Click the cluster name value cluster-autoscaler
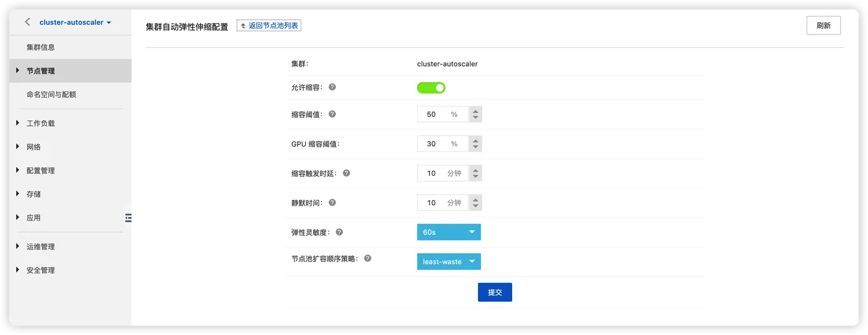The width and height of the screenshot is (868, 335). click(447, 64)
